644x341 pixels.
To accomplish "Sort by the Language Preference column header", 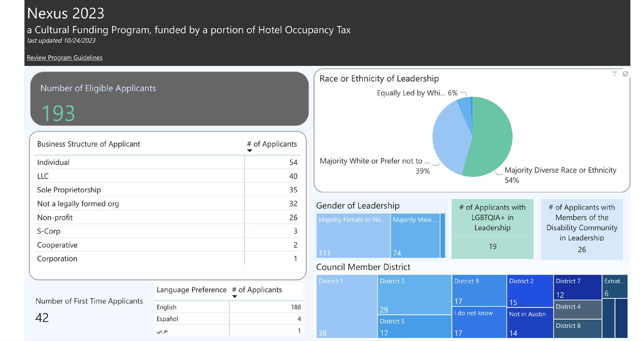I will pos(191,290).
